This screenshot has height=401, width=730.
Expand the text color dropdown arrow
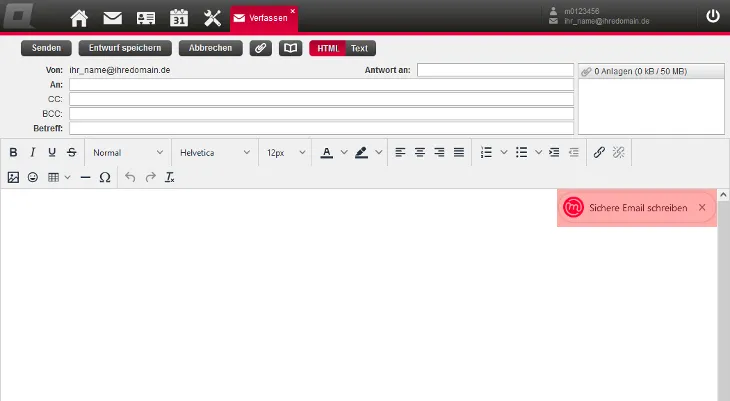(x=344, y=152)
